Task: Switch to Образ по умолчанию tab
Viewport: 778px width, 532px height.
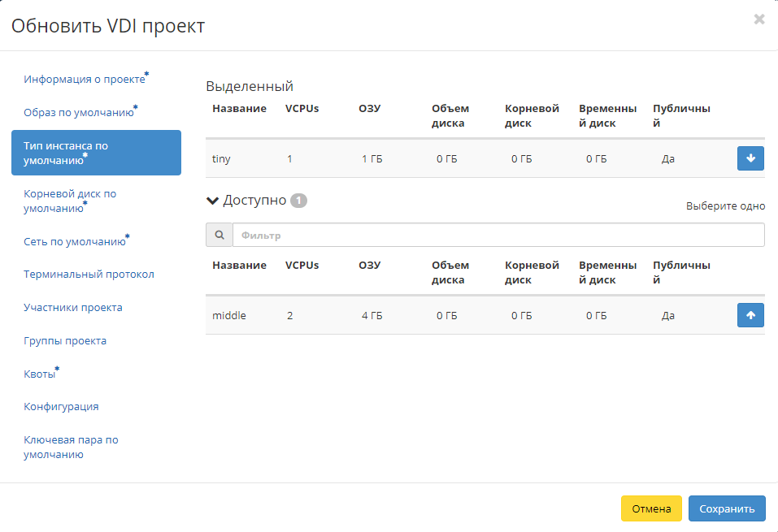Action: point(79,113)
